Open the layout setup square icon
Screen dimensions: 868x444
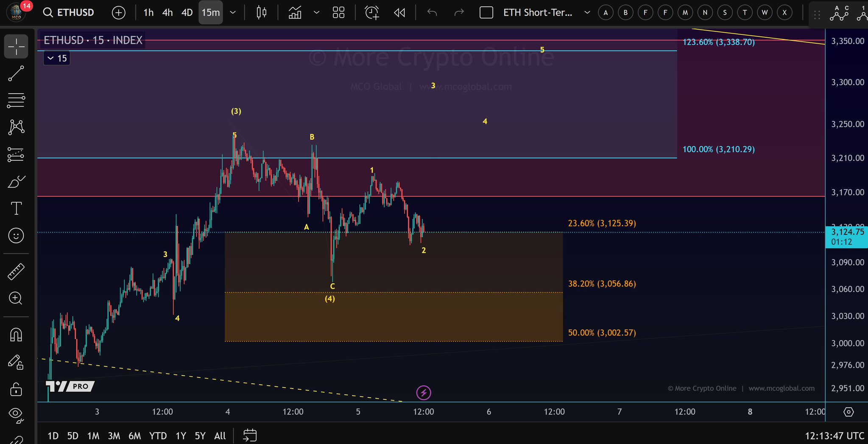point(486,13)
